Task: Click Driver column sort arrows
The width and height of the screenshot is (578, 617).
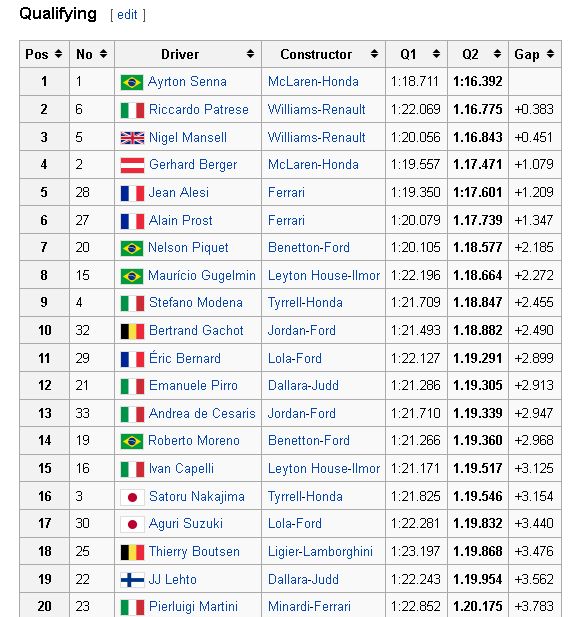Action: click(x=250, y=54)
